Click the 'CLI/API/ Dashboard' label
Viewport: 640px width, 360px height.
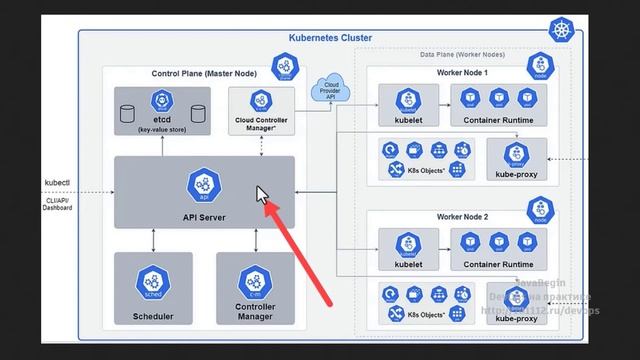pos(57,204)
